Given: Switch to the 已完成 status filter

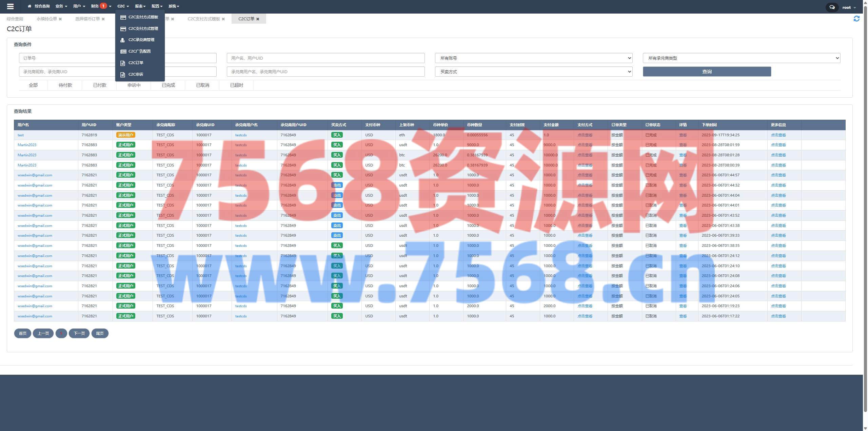Looking at the screenshot, I should (x=168, y=85).
